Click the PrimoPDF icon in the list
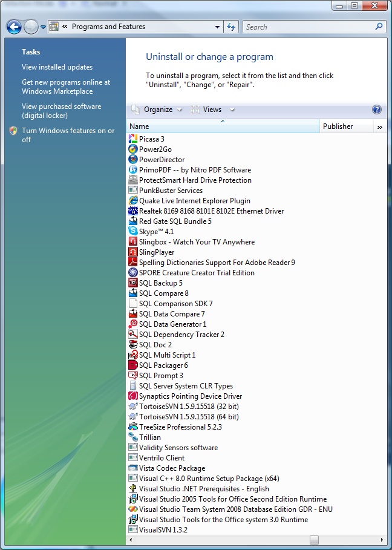 coord(133,170)
